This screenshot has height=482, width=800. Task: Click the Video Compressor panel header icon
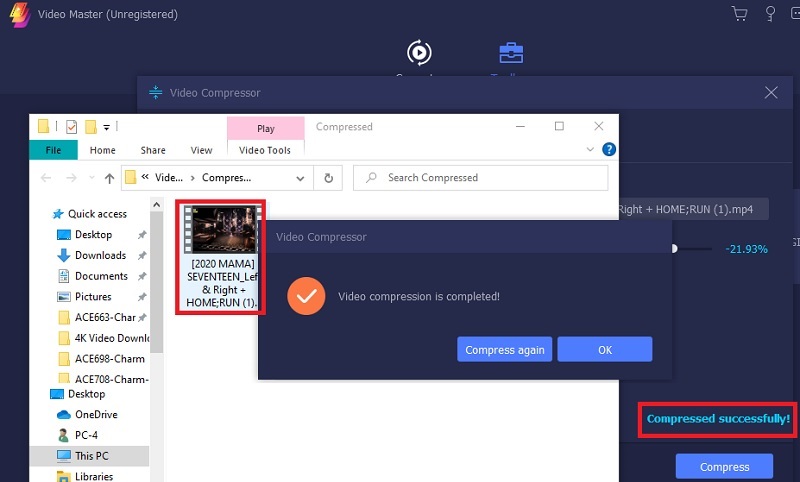click(155, 92)
